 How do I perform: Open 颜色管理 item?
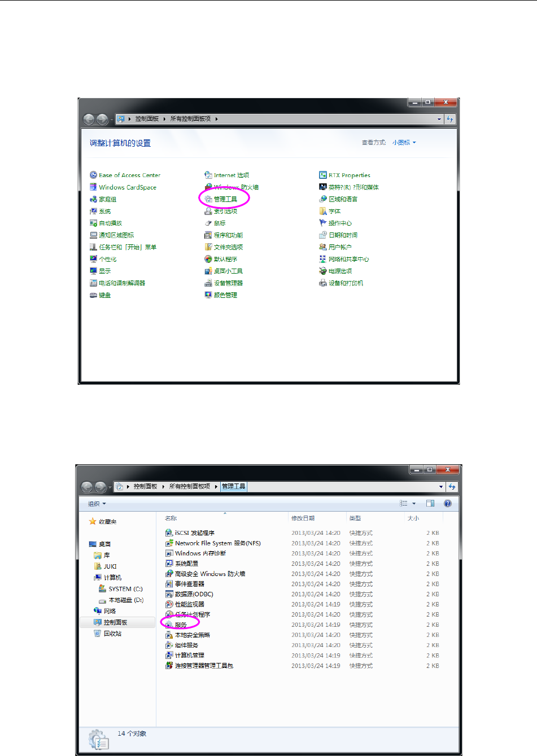(221, 295)
